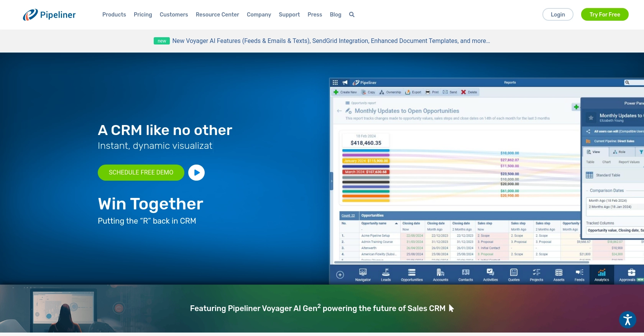Viewport: 644px width, 336px height.
Task: Click the round plus button in app bar
Action: [340, 275]
